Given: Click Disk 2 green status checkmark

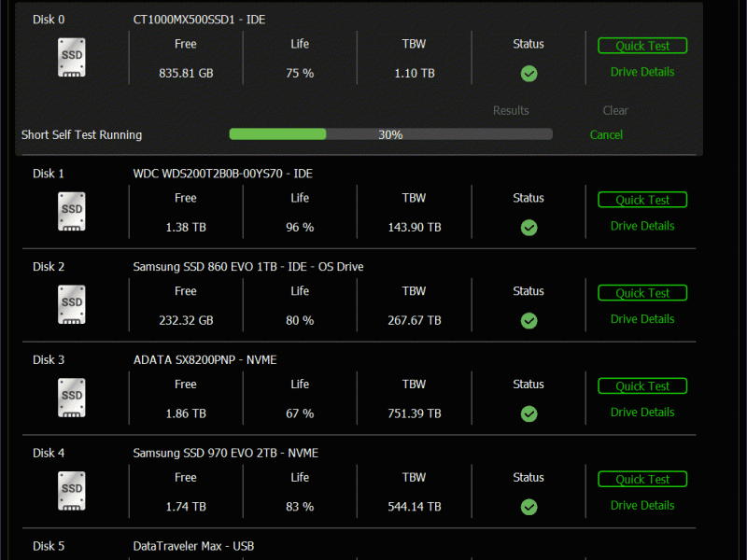Looking at the screenshot, I should [x=529, y=321].
